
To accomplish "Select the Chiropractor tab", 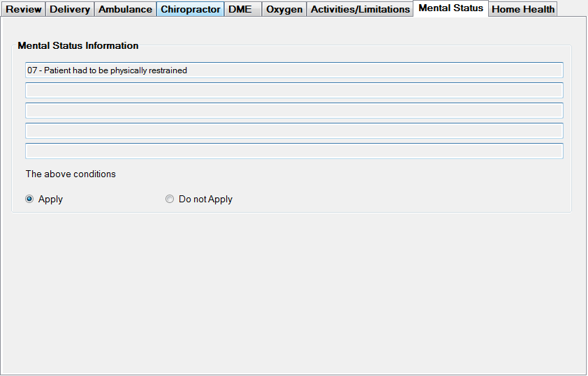I will point(190,9).
